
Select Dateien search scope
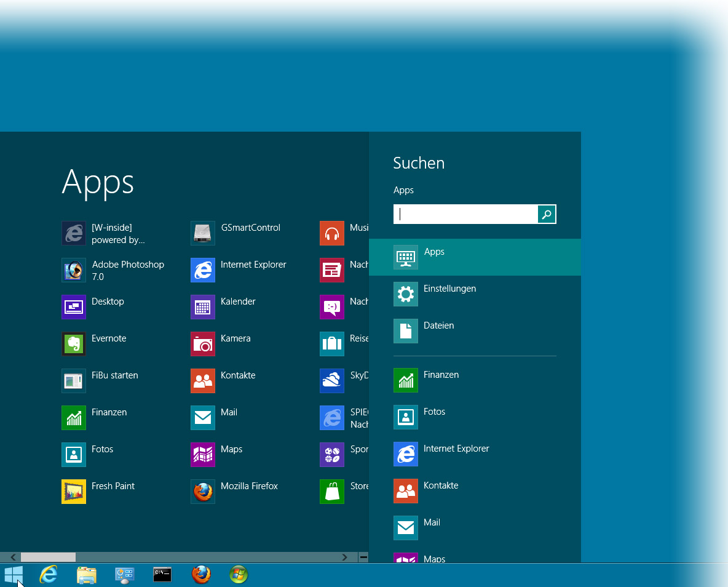(475, 332)
